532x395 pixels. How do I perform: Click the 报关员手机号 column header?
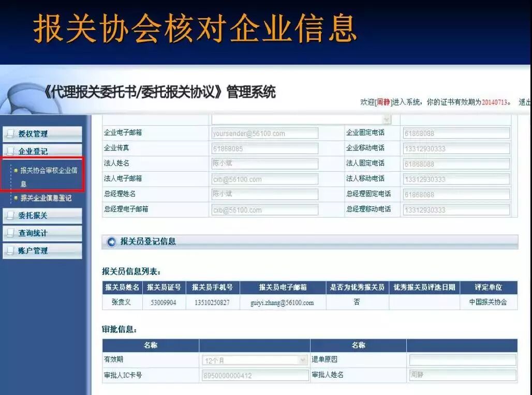tap(212, 287)
